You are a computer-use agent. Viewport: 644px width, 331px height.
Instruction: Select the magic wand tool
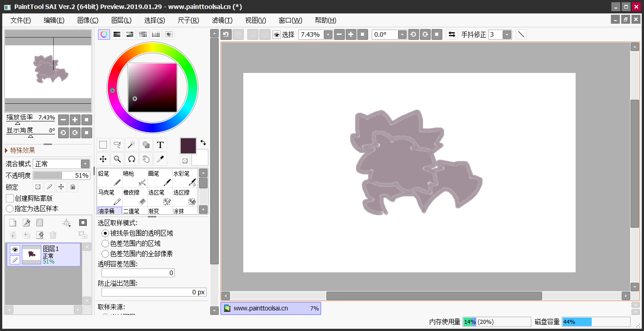[131, 144]
